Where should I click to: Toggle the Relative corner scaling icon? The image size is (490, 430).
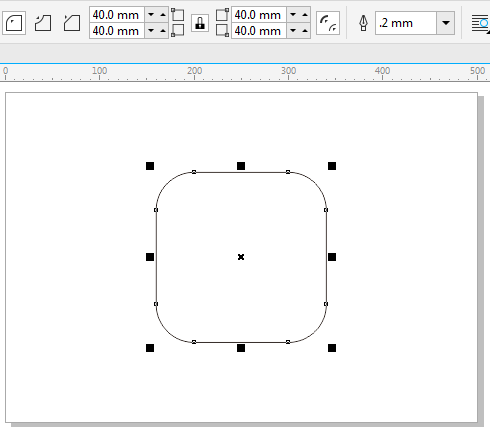click(328, 23)
